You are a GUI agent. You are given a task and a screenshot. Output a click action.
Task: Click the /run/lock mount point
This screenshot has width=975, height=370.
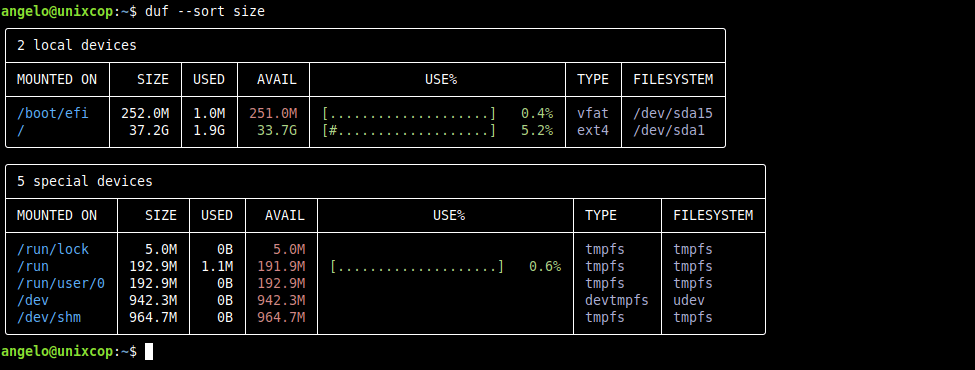pos(53,249)
